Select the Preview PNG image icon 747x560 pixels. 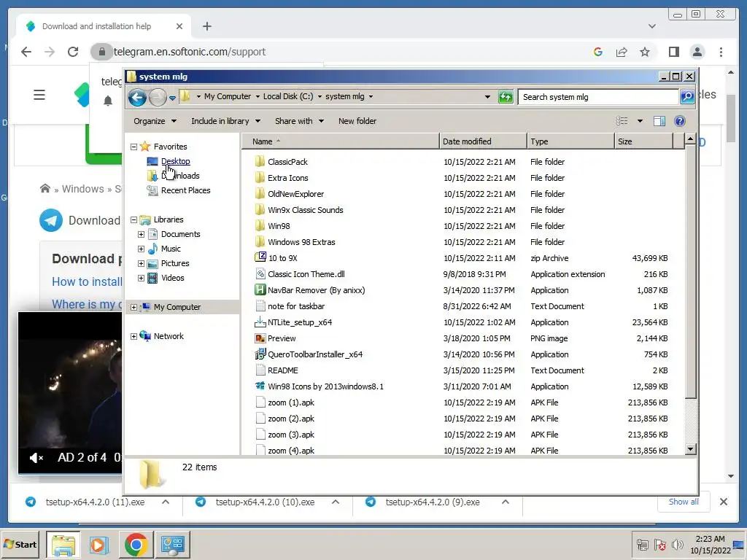pyautogui.click(x=260, y=338)
